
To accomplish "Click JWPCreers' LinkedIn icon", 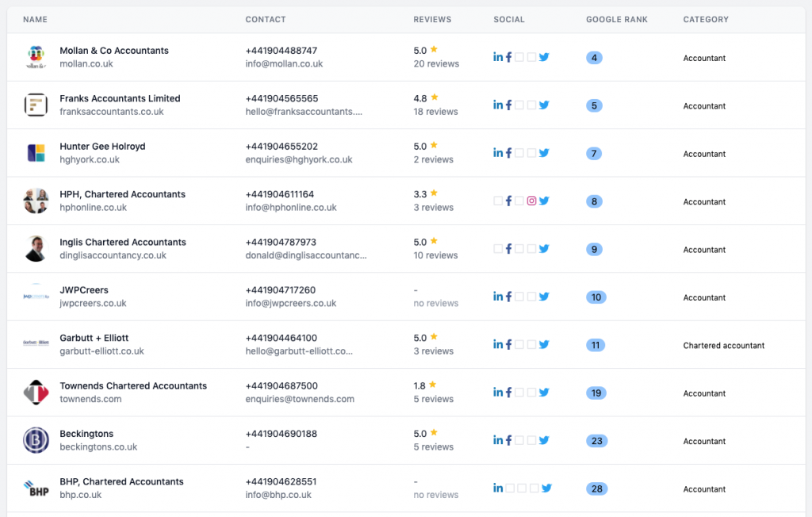I will (498, 297).
